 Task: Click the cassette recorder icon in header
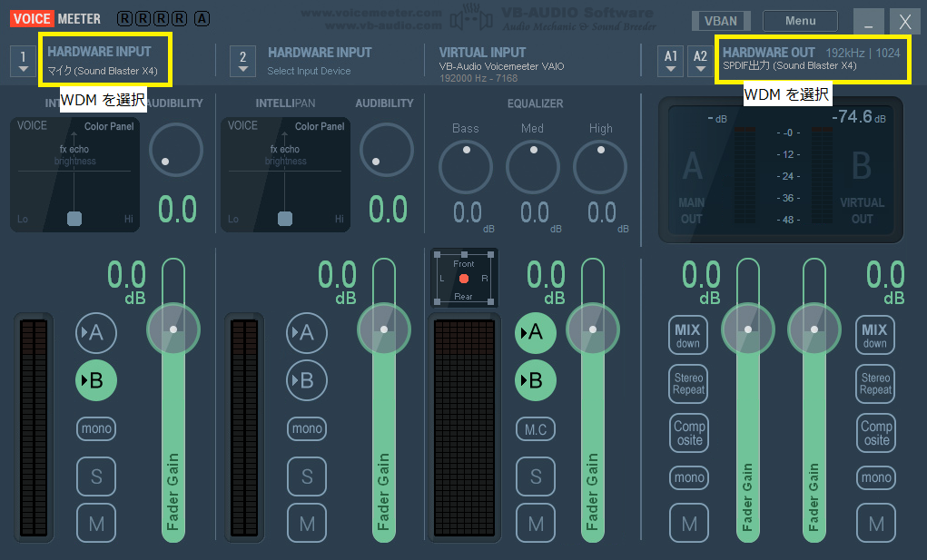471,19
